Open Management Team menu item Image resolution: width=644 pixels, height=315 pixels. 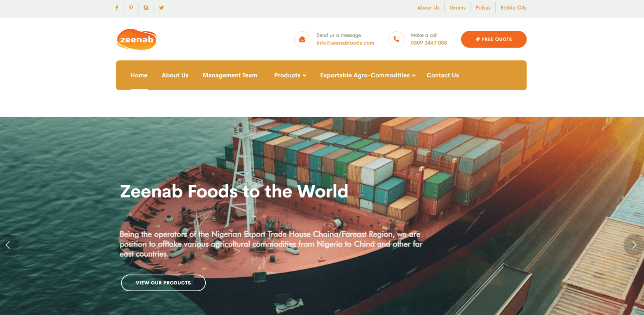[x=230, y=75]
